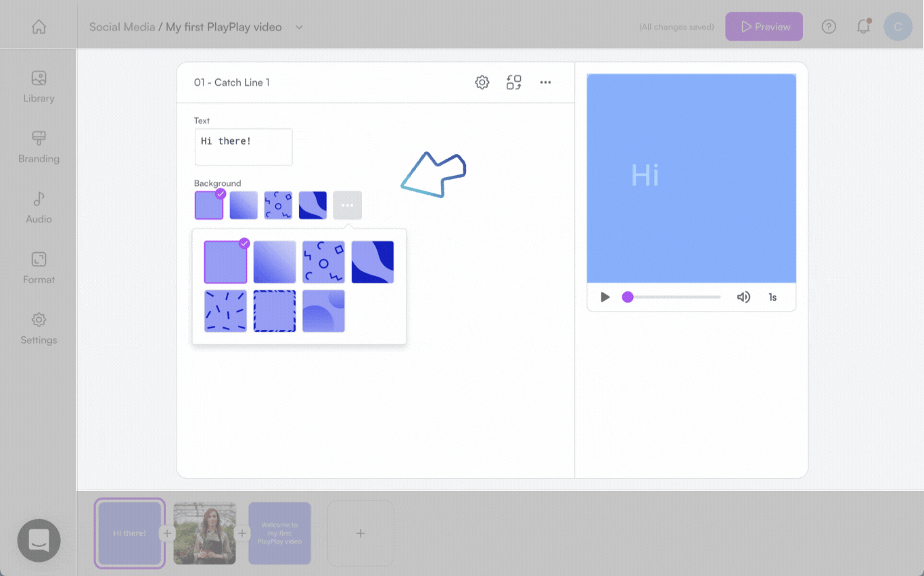Viewport: 924px width, 576px height.
Task: Open Catch Line 1 settings gear
Action: point(482,82)
